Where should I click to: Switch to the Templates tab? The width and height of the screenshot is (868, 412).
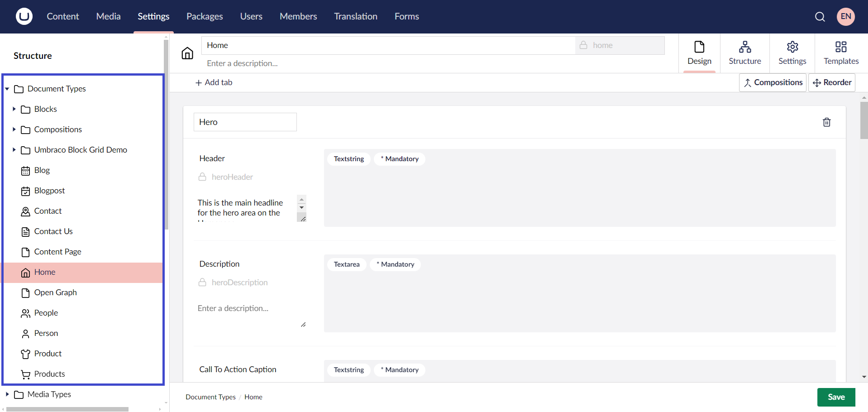pos(841,53)
